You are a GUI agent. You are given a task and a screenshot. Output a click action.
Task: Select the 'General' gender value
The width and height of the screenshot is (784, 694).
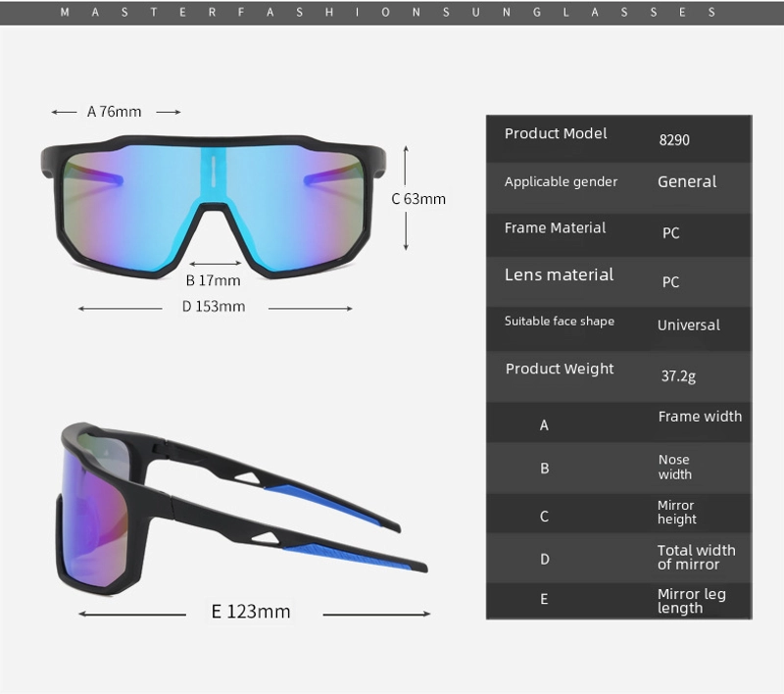pos(687,182)
